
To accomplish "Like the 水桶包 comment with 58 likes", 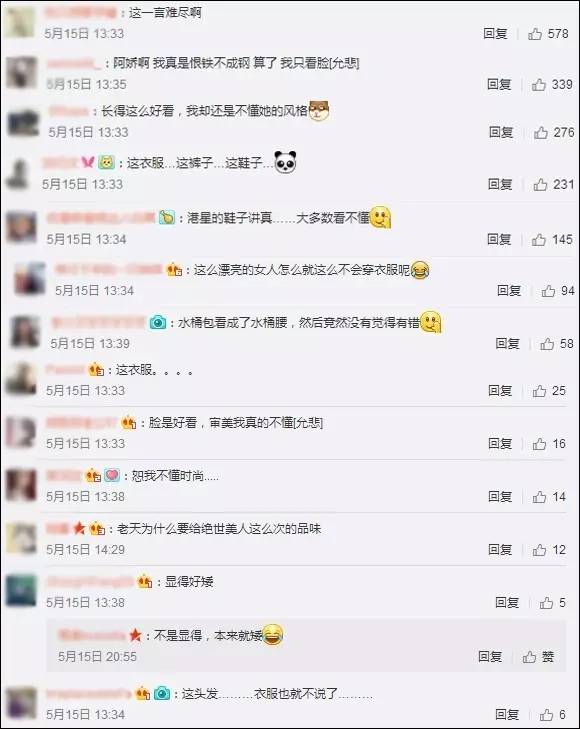I will 556,344.
